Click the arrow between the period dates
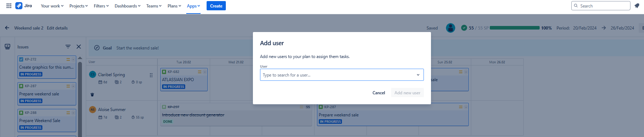644x137 pixels. click(x=604, y=28)
